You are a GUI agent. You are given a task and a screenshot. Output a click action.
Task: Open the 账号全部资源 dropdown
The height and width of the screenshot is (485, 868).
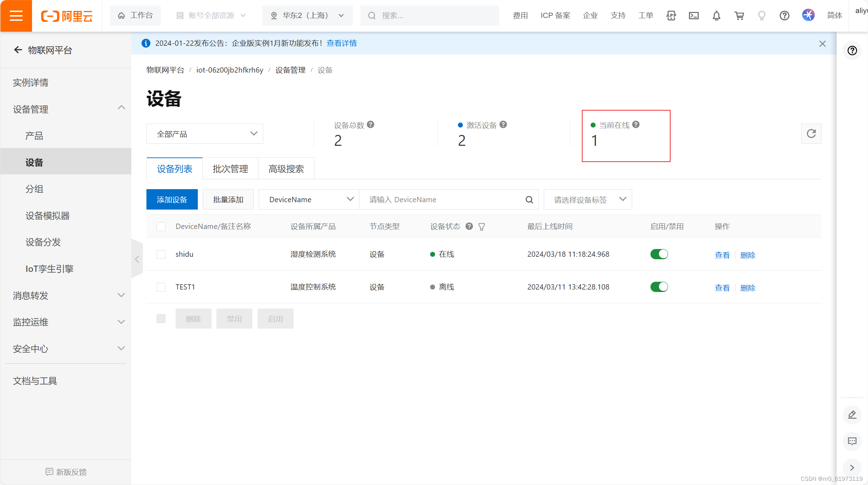click(x=211, y=15)
